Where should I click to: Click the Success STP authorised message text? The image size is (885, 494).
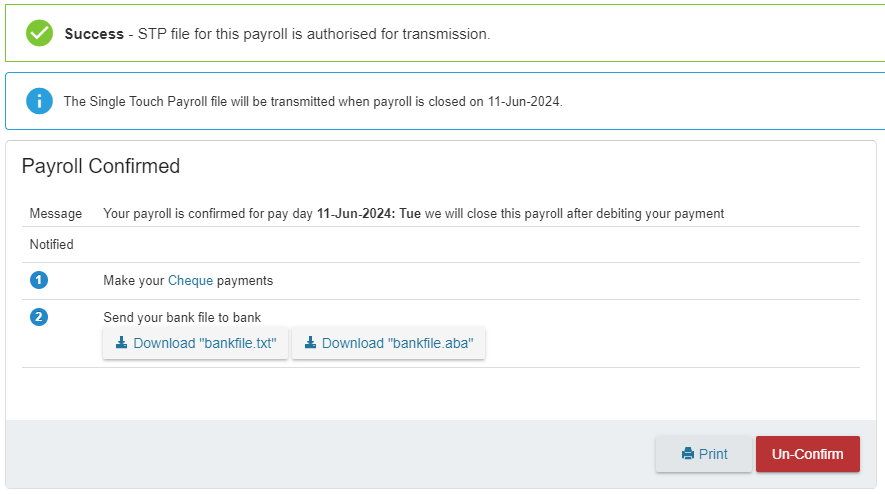click(277, 34)
